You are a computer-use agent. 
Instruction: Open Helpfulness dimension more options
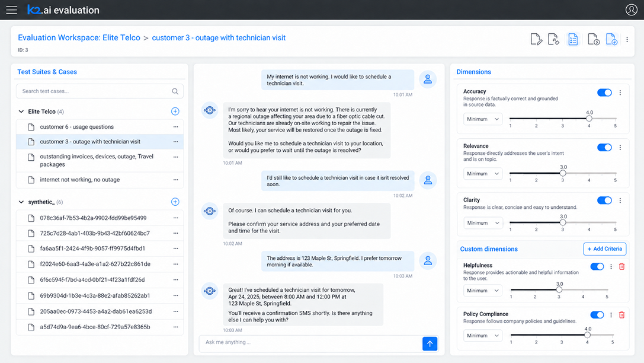[x=611, y=267]
